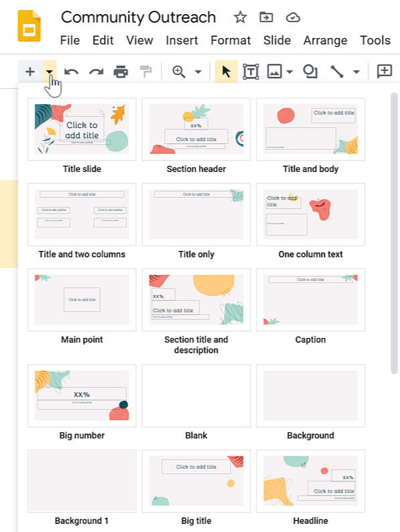Choose the Title and body layout thumbnail
Image resolution: width=400 pixels, height=532 pixels.
(x=311, y=129)
